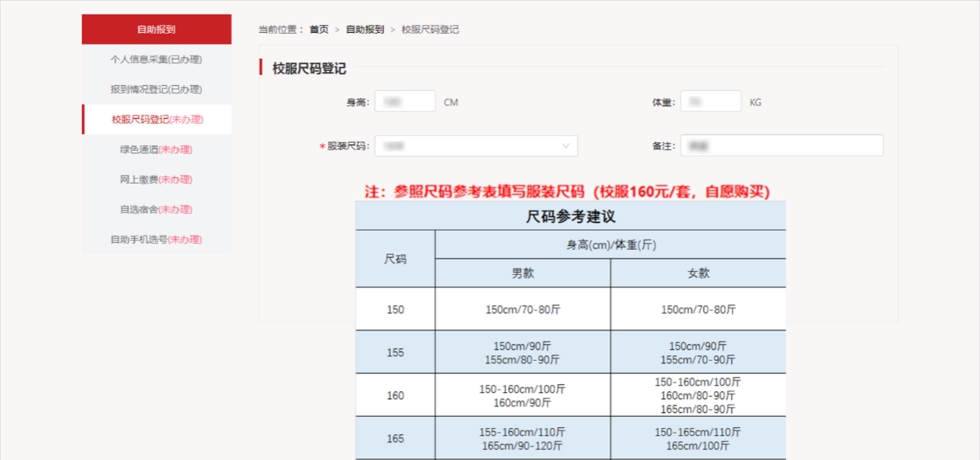Click the 尺码参考建议 table title

point(570,216)
